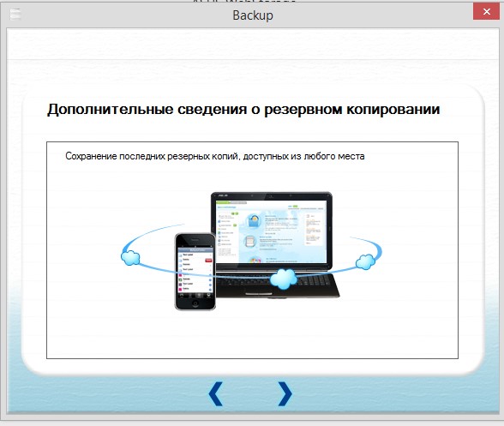Click the smartphone illustration

195,272
